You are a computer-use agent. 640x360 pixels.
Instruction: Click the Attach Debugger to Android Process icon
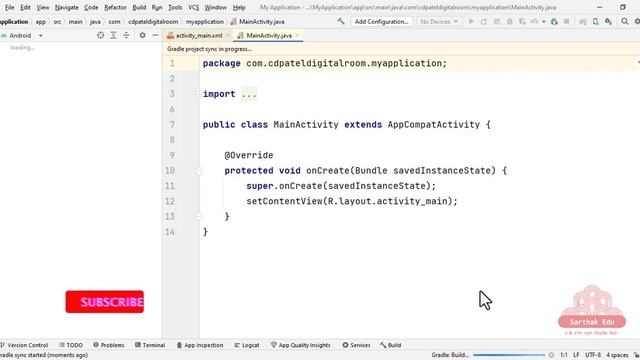(554, 21)
